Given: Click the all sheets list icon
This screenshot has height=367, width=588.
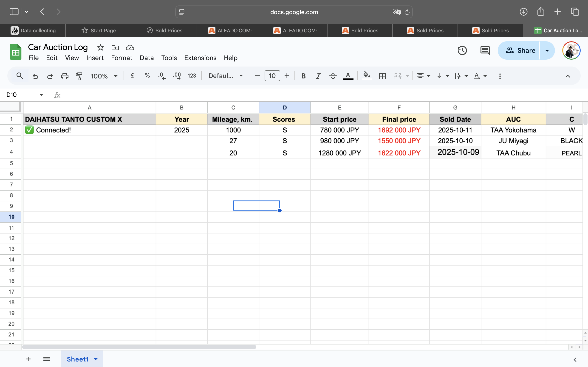Looking at the screenshot, I should 46,359.
